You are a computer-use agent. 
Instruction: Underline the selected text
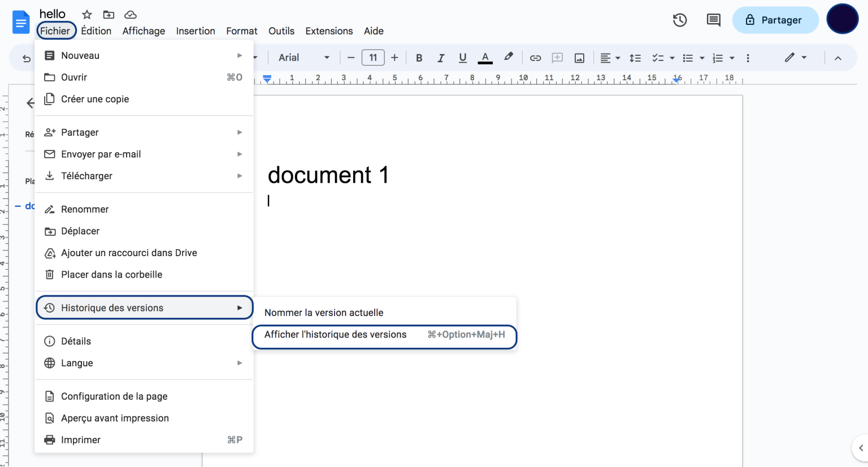[x=462, y=57]
